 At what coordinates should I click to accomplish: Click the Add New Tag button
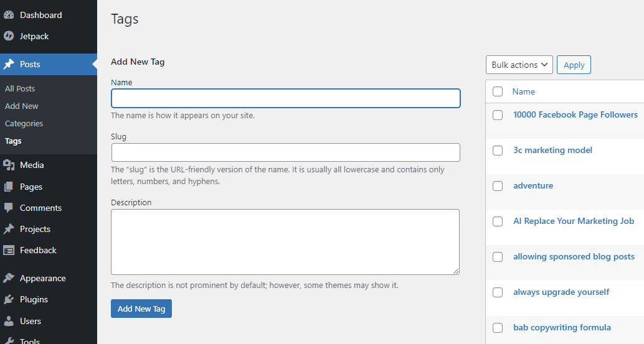pos(141,309)
